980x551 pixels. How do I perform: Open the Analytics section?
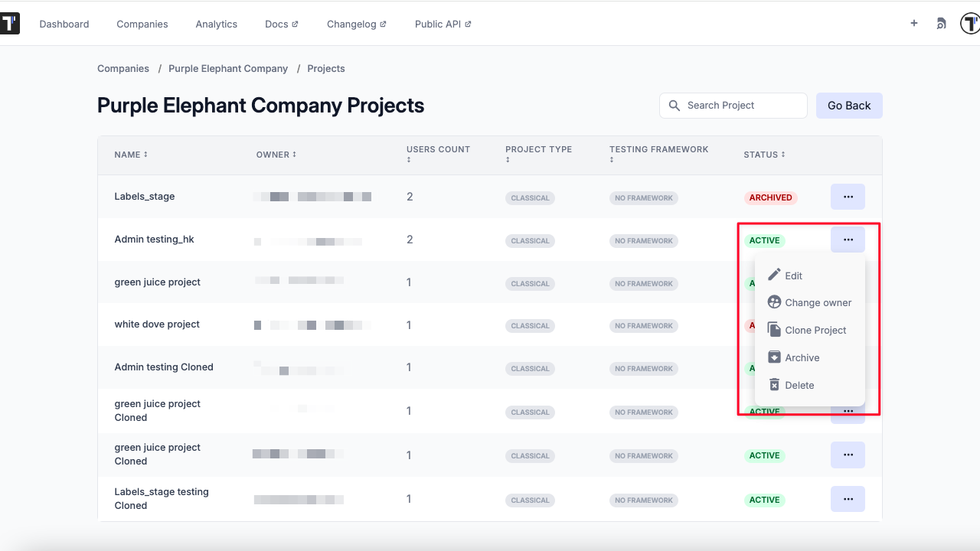tap(217, 24)
